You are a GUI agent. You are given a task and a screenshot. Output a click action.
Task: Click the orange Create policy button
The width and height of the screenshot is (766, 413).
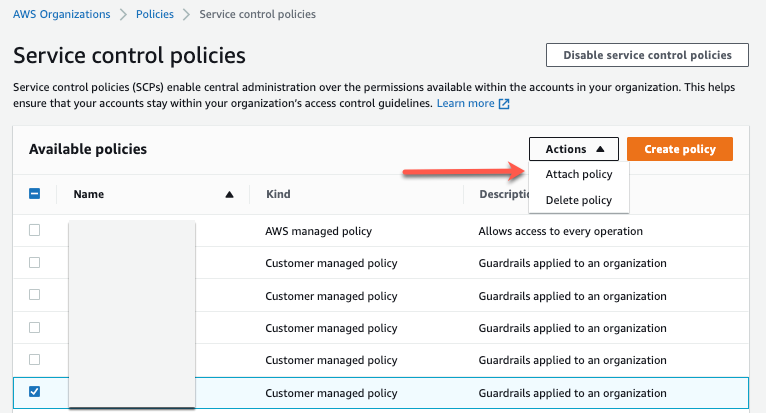pyautogui.click(x=679, y=149)
